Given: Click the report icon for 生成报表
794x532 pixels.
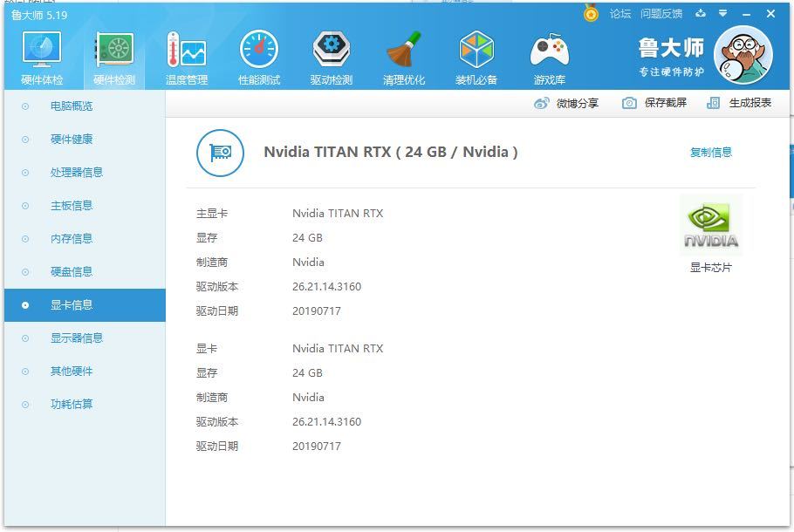Looking at the screenshot, I should click(x=713, y=103).
